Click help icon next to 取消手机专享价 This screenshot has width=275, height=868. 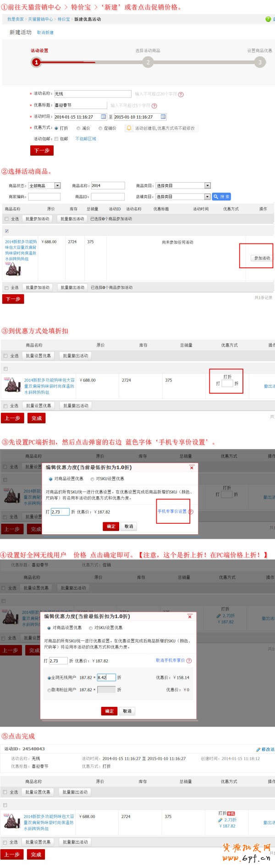189,661
